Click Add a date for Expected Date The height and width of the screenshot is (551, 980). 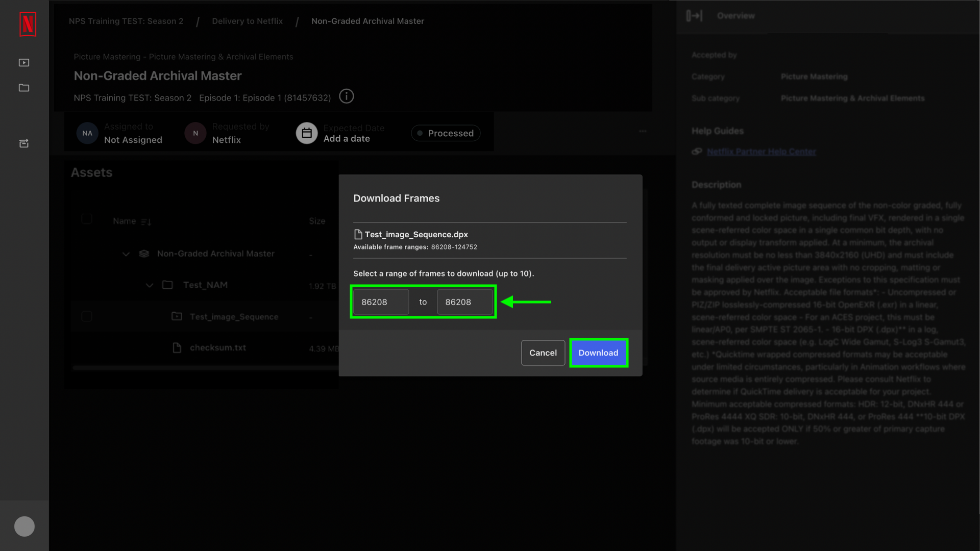pyautogui.click(x=347, y=139)
